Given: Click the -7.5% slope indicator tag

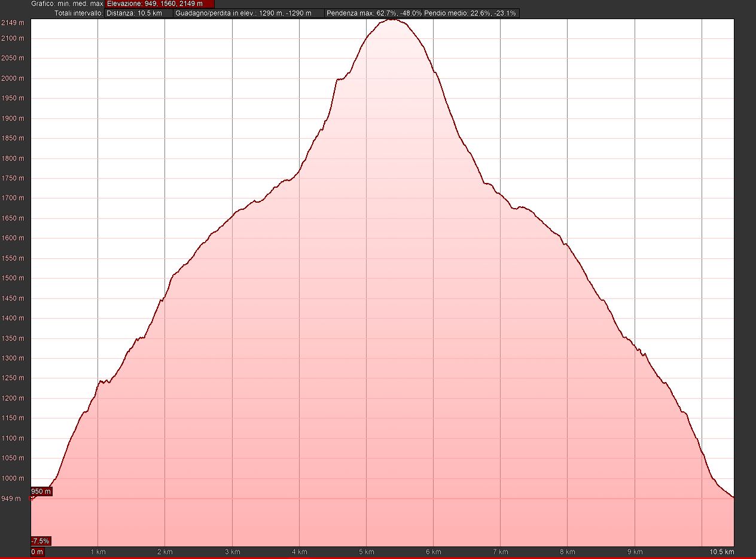Looking at the screenshot, I should [41, 541].
